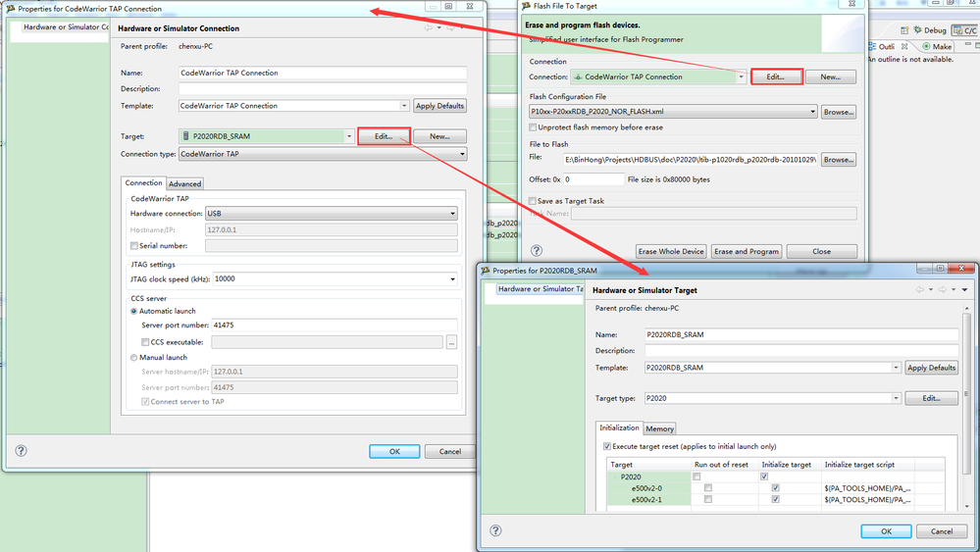This screenshot has height=552, width=980.
Task: Confirm OK in P2020RDB_SRAM properties dialog
Action: click(x=886, y=530)
